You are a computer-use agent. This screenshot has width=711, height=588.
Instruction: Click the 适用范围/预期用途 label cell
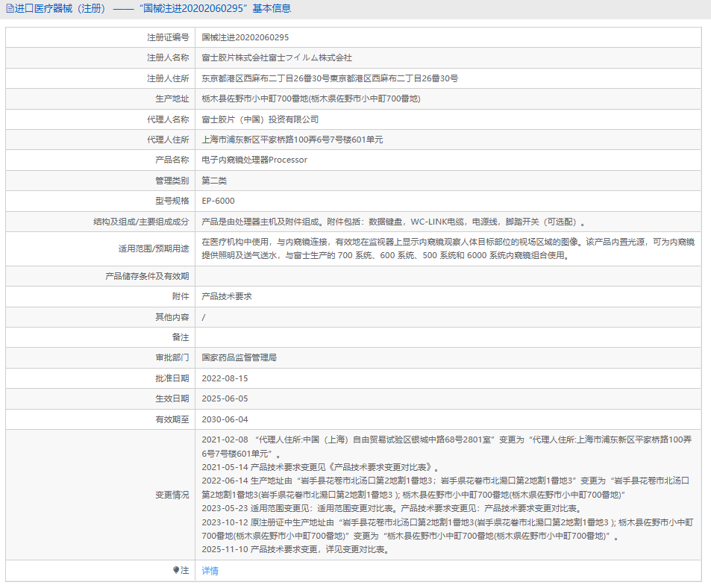[100, 249]
